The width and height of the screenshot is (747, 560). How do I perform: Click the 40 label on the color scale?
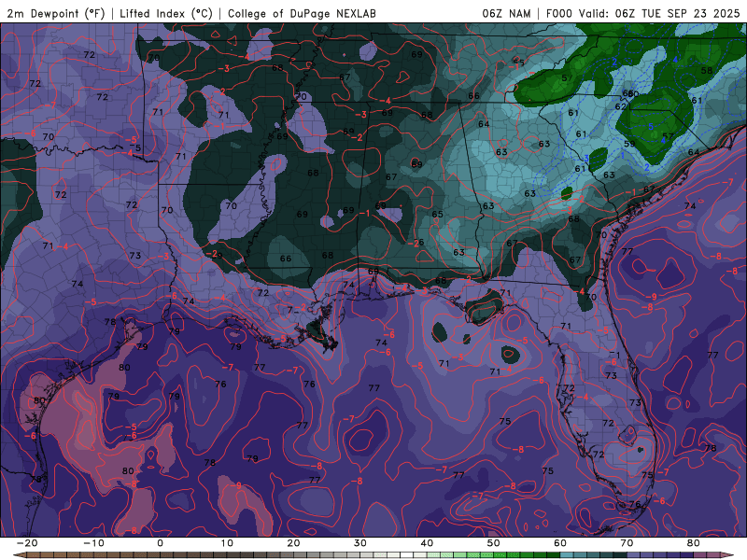coord(427,543)
